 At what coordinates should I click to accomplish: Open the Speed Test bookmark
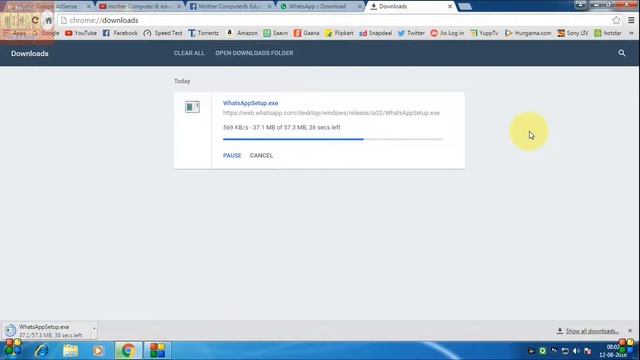(163, 33)
